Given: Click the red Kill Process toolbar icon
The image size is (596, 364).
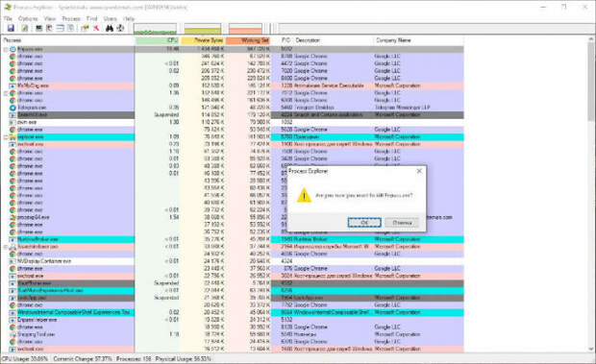Looking at the screenshot, I should (96, 28).
